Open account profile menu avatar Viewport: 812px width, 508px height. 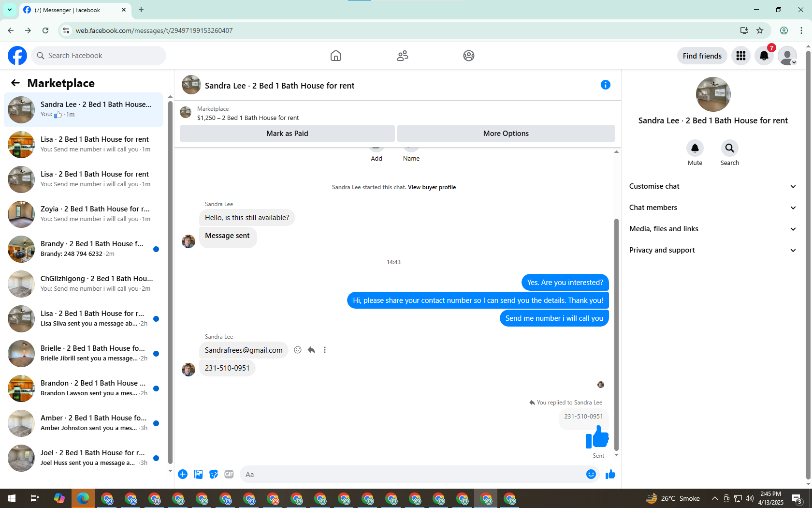click(x=787, y=56)
